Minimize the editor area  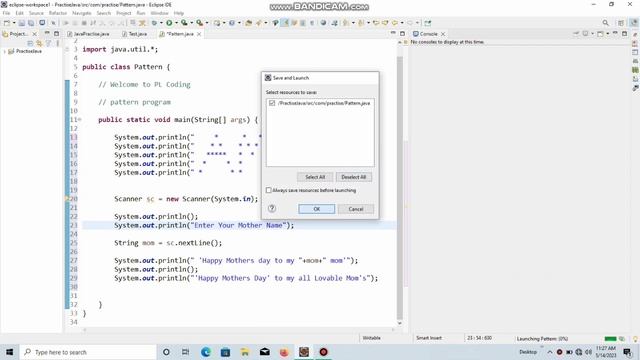pyautogui.click(x=393, y=33)
